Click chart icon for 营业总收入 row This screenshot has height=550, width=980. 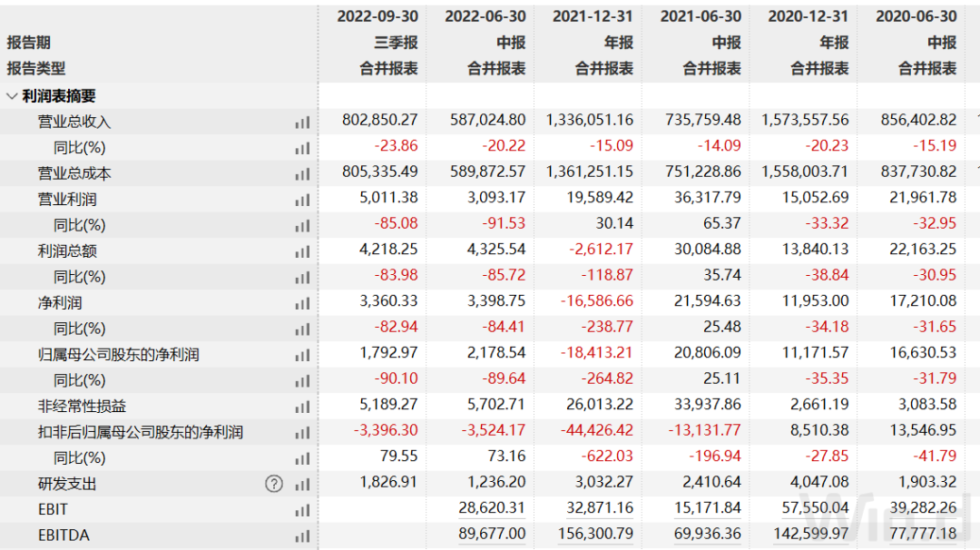coord(302,122)
